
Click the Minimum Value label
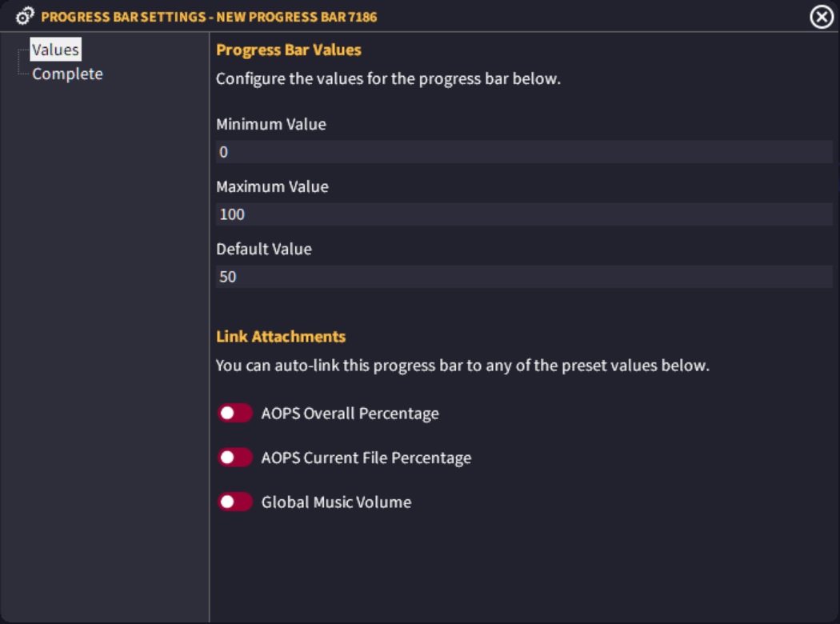pos(271,124)
